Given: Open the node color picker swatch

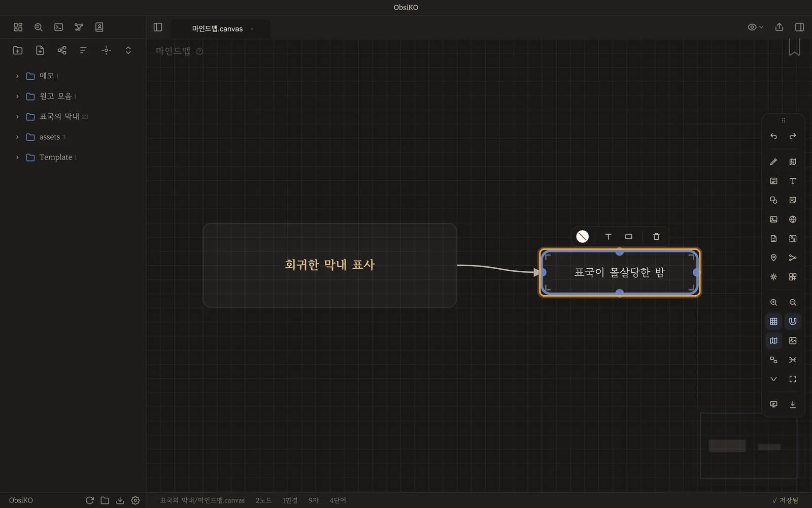Looking at the screenshot, I should [x=582, y=236].
